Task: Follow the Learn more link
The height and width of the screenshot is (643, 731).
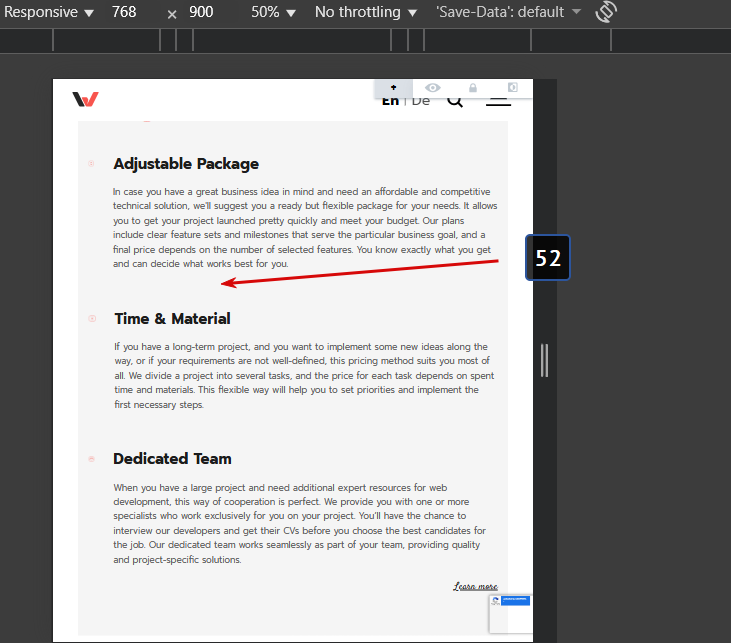Action: 476,586
